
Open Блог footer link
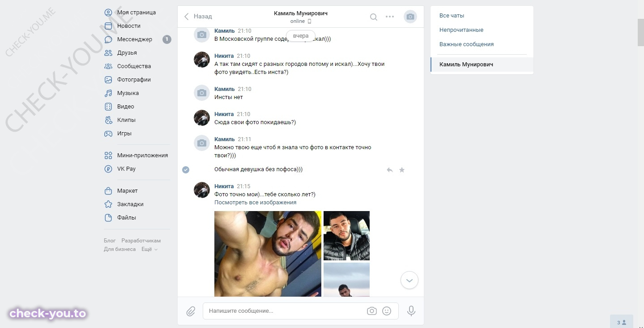[x=110, y=241]
